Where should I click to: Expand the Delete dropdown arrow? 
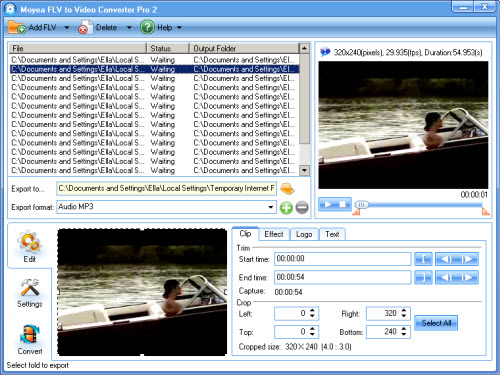coord(129,28)
